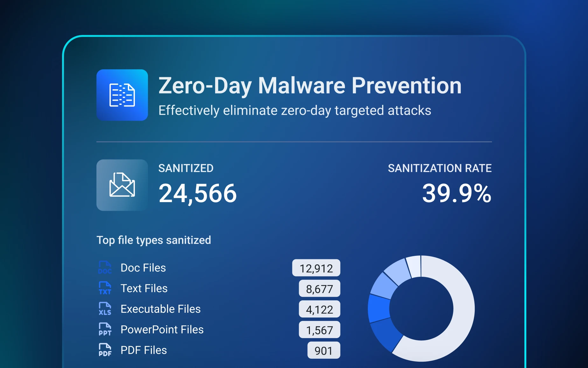Image resolution: width=588 pixels, height=368 pixels.
Task: Click the 901 count badge
Action: tap(324, 351)
